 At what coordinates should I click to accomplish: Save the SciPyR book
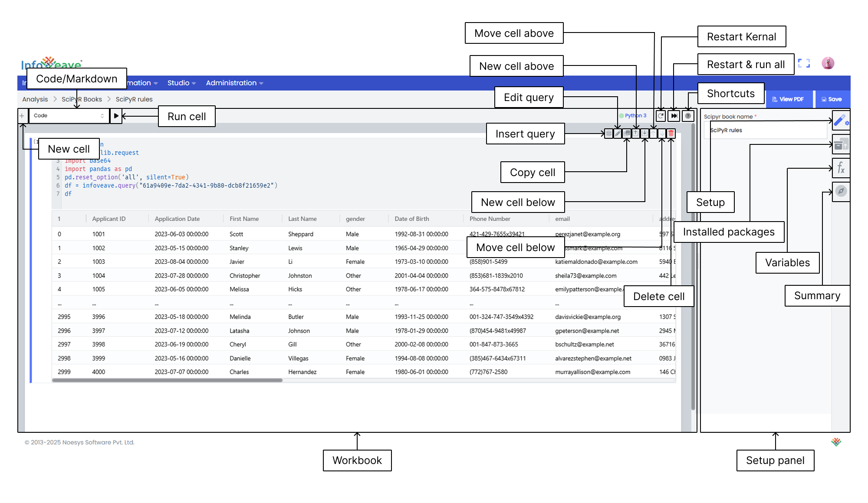[832, 99]
